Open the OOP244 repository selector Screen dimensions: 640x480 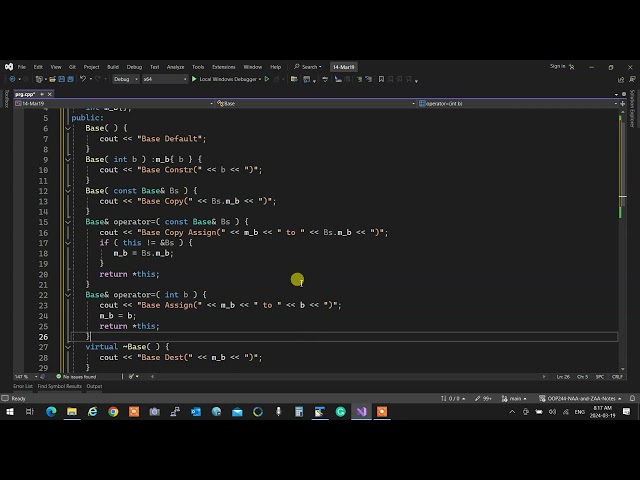point(580,398)
